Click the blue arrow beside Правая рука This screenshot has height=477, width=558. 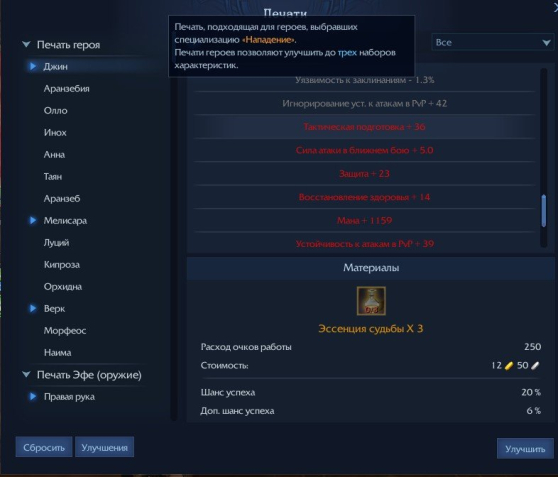point(33,396)
